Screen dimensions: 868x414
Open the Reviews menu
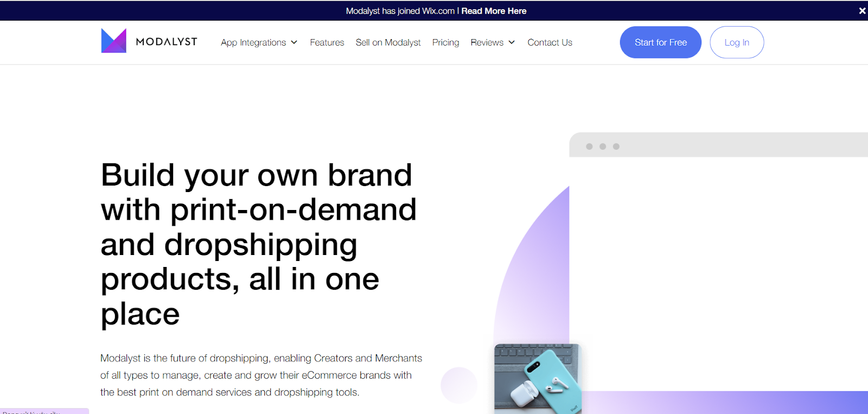(487, 42)
